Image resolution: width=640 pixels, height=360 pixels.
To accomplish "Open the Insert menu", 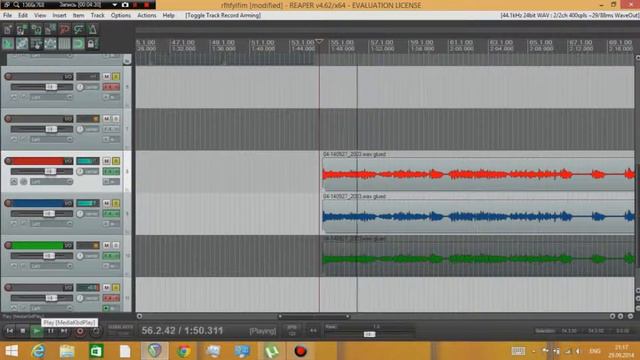I will click(x=59, y=15).
